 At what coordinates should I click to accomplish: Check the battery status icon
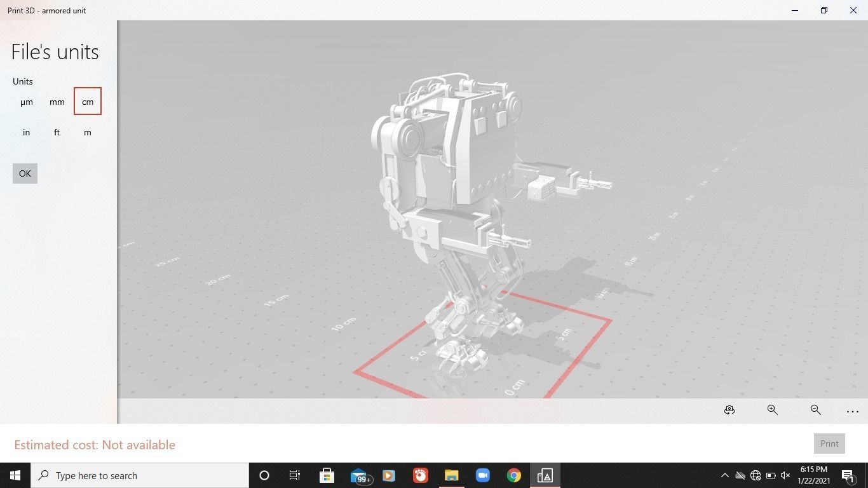(771, 475)
